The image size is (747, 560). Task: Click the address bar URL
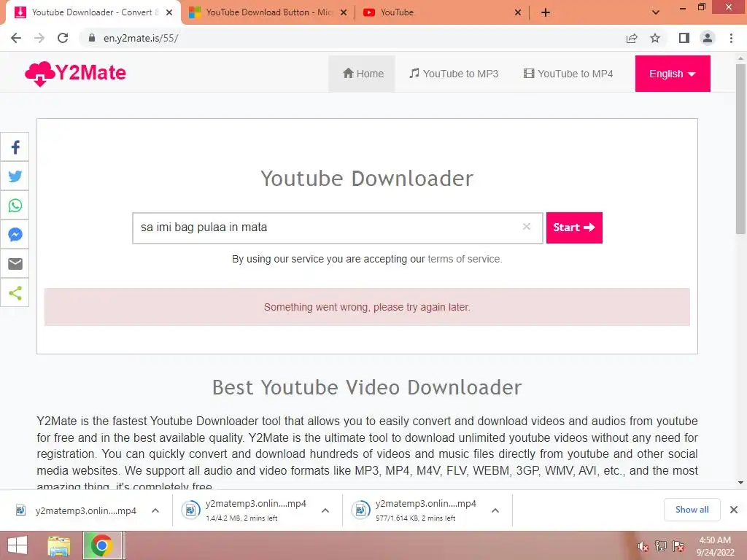click(x=141, y=38)
